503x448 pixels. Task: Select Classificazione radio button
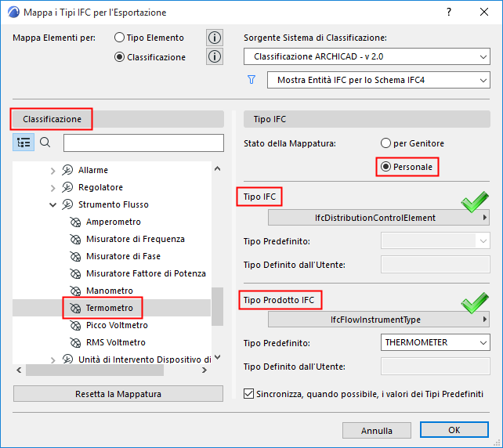coord(119,57)
